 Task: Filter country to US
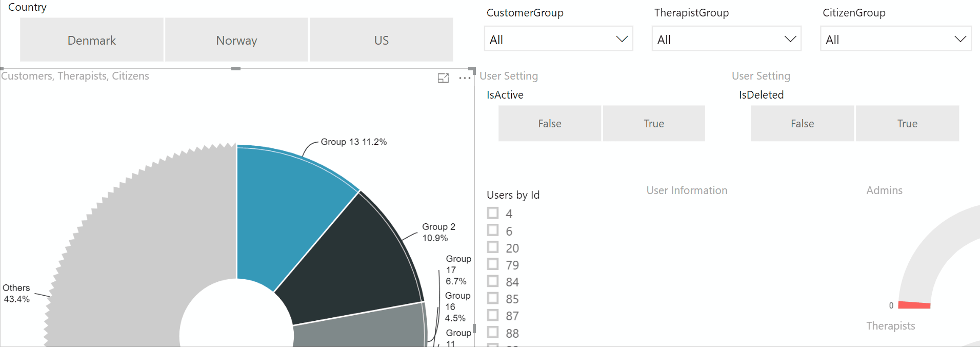click(382, 40)
